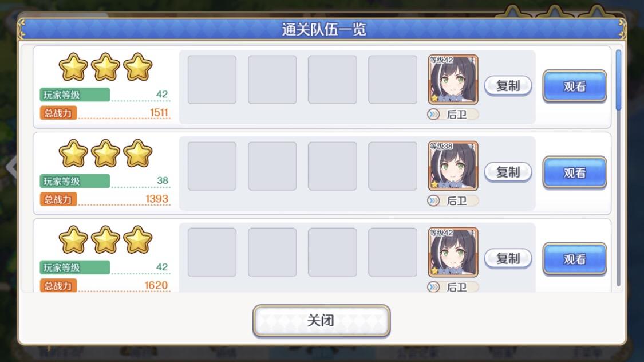Click second empty slot in level 38 team
The height and width of the screenshot is (362, 644).
(272, 166)
